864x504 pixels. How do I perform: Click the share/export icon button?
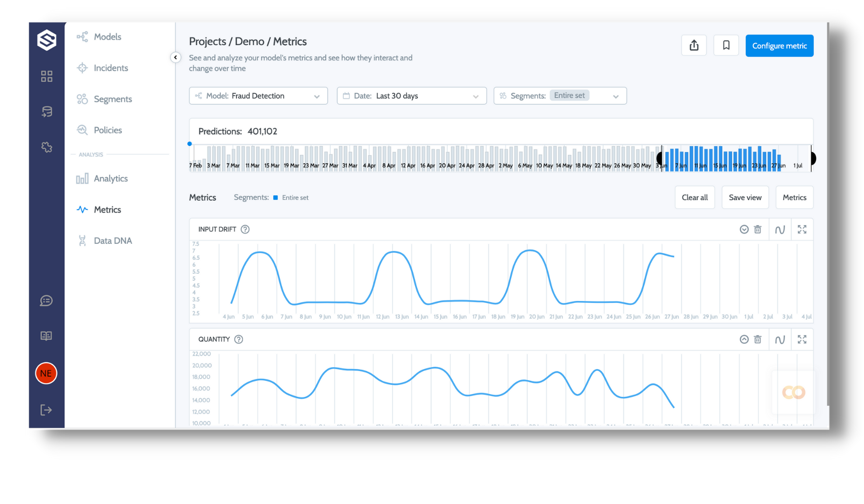[x=694, y=46]
